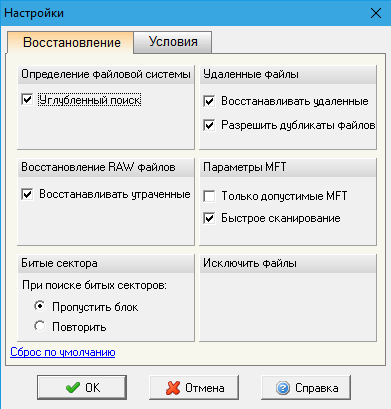Click the empty Исключить файлы list area
The image size is (391, 409).
[x=288, y=306]
